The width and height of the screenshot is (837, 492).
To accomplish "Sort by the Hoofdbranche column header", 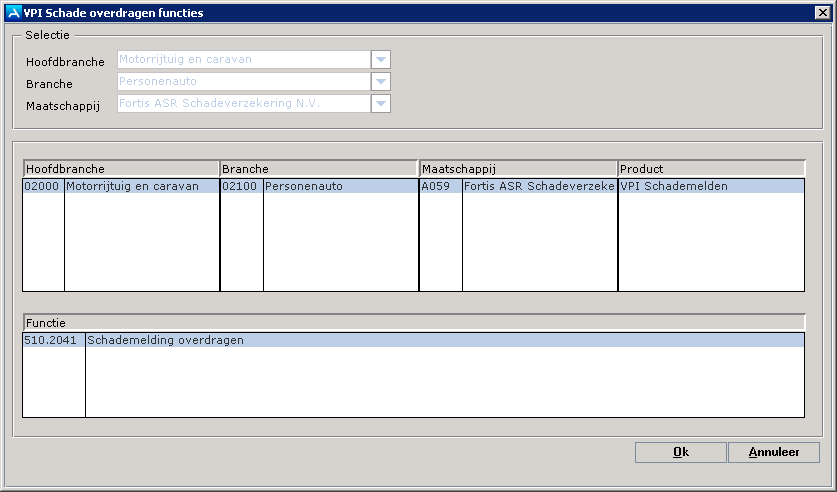I will 120,169.
